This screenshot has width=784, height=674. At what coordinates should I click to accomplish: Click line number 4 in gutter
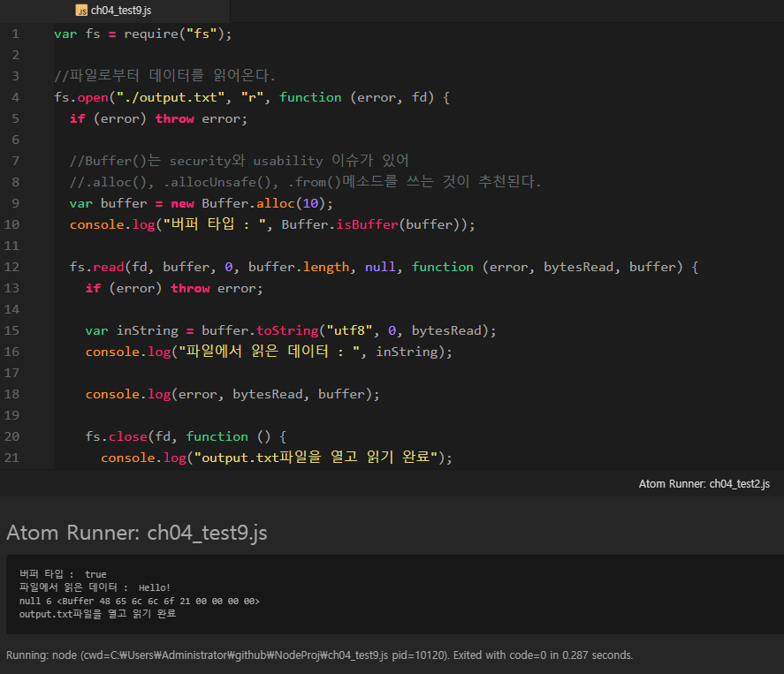[x=16, y=97]
